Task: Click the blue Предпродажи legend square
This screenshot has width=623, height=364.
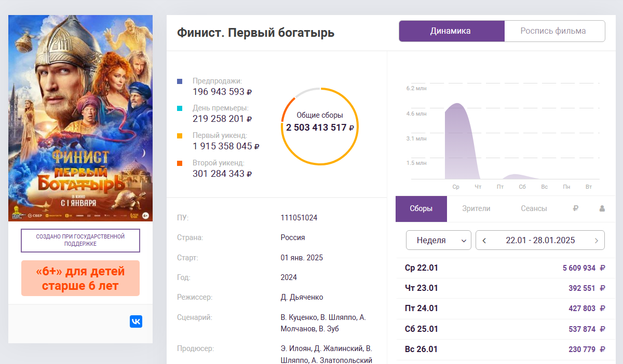Action: click(x=180, y=81)
